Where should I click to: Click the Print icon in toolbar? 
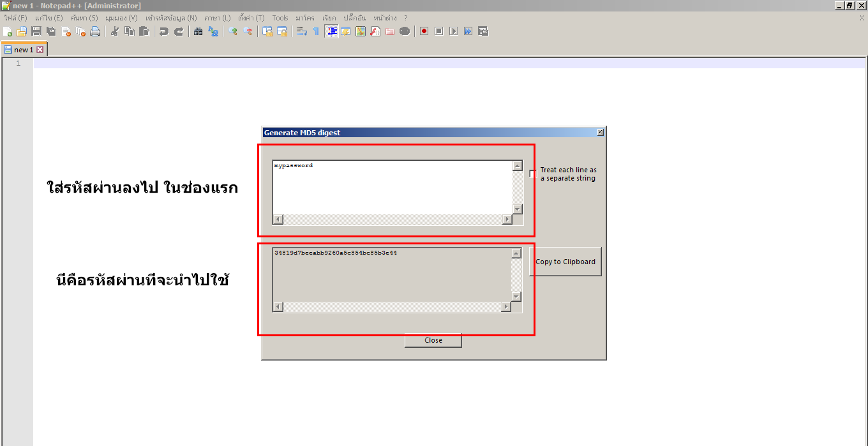point(95,31)
